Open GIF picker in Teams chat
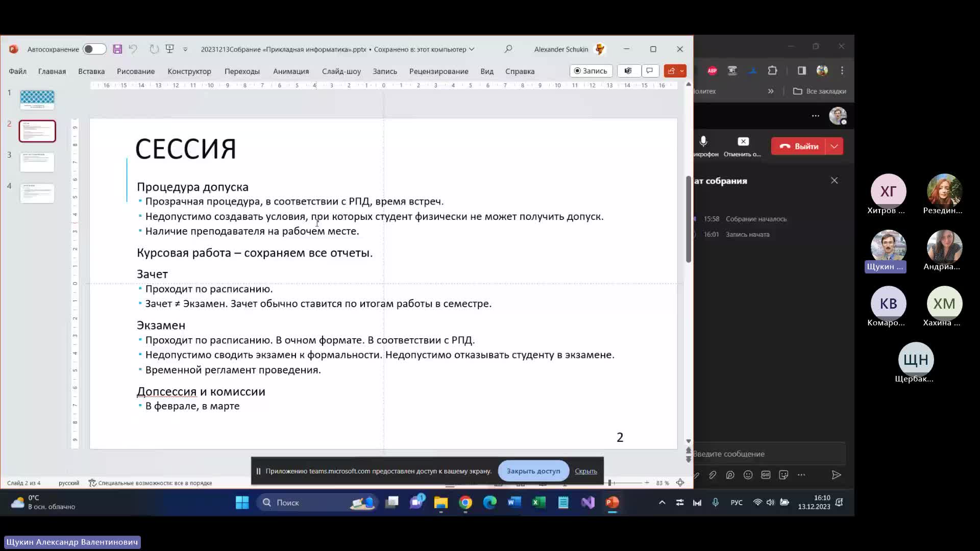The image size is (980, 551). 766,475
